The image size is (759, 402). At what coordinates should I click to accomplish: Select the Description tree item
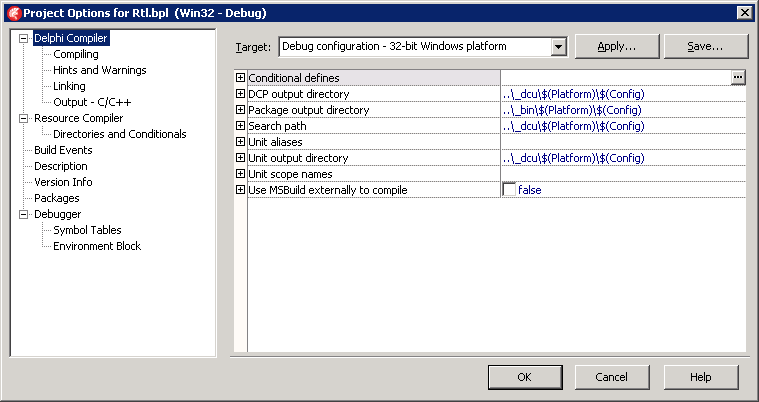(61, 166)
